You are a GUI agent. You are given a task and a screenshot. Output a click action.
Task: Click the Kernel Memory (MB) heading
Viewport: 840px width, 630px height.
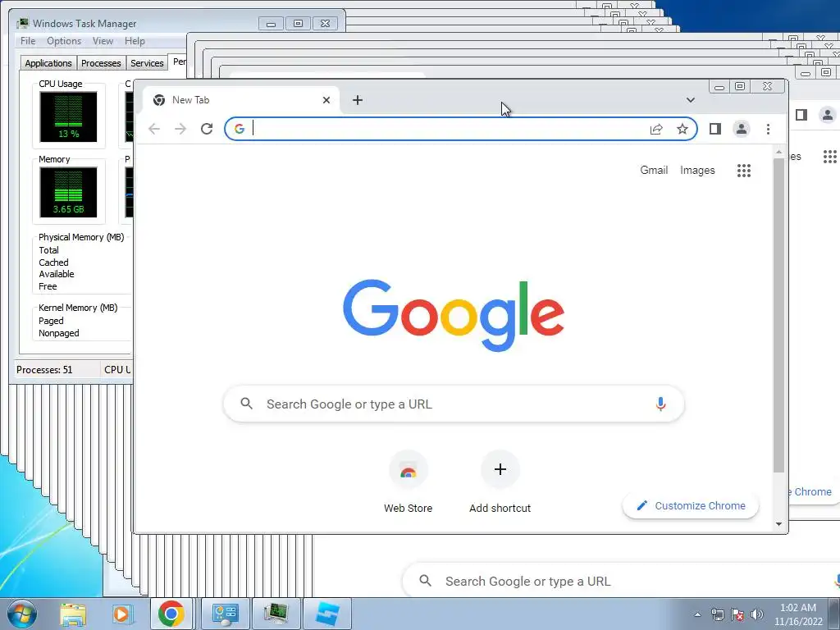tap(78, 308)
